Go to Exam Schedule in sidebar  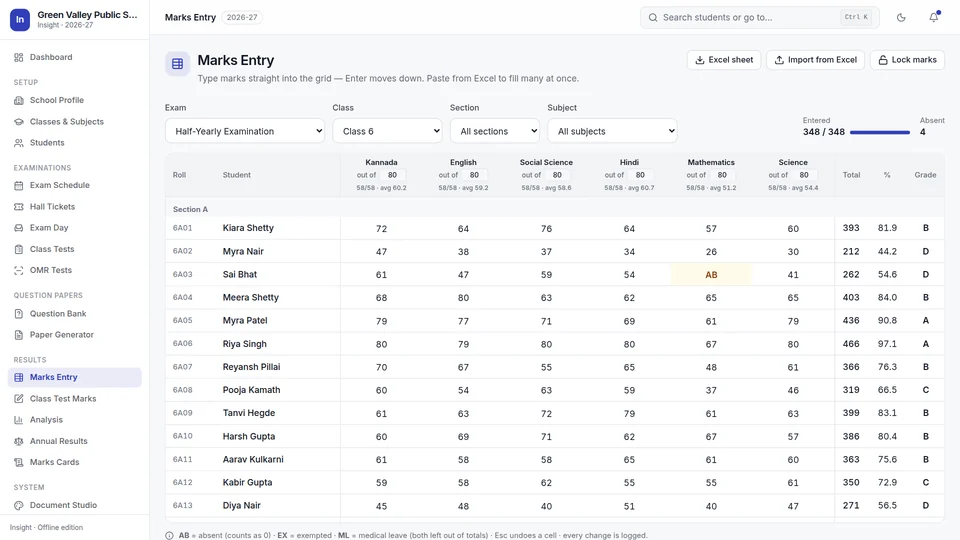74,185
